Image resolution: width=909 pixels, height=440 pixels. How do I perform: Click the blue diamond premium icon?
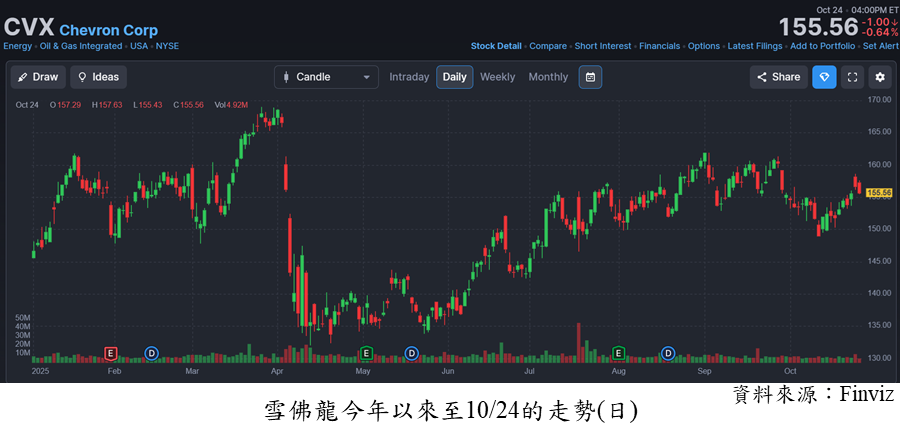[x=824, y=77]
